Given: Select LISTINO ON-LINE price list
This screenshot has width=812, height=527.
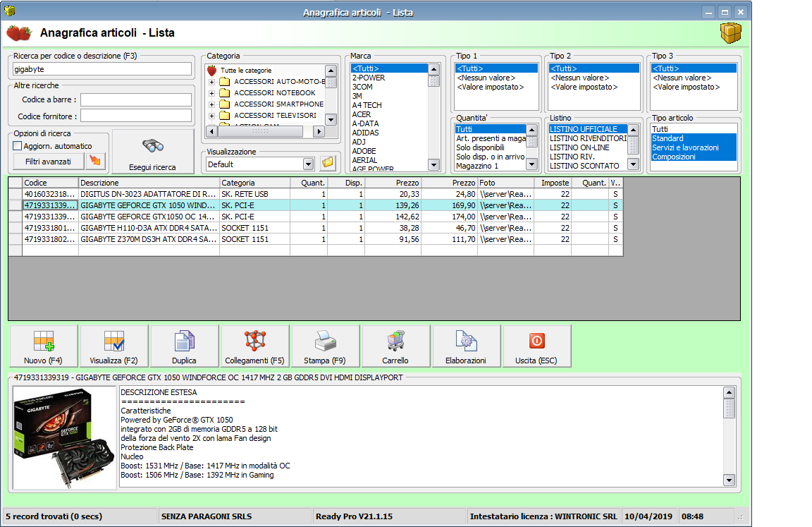Looking at the screenshot, I should pyautogui.click(x=588, y=147).
